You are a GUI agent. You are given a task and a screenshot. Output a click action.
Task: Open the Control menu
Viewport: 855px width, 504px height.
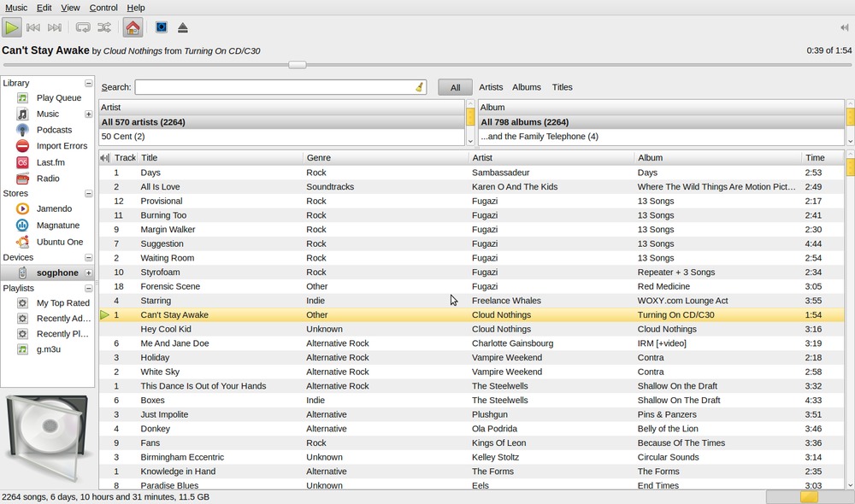coord(103,8)
